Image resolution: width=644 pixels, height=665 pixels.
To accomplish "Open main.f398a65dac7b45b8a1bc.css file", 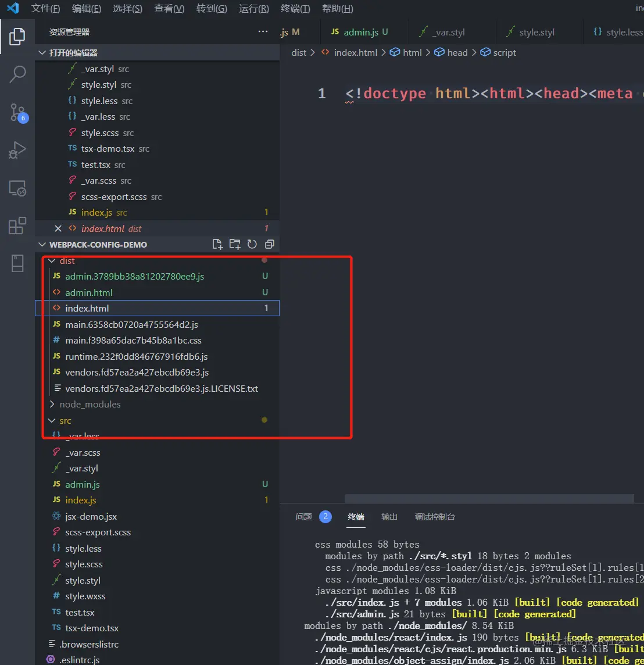I will point(157,341).
